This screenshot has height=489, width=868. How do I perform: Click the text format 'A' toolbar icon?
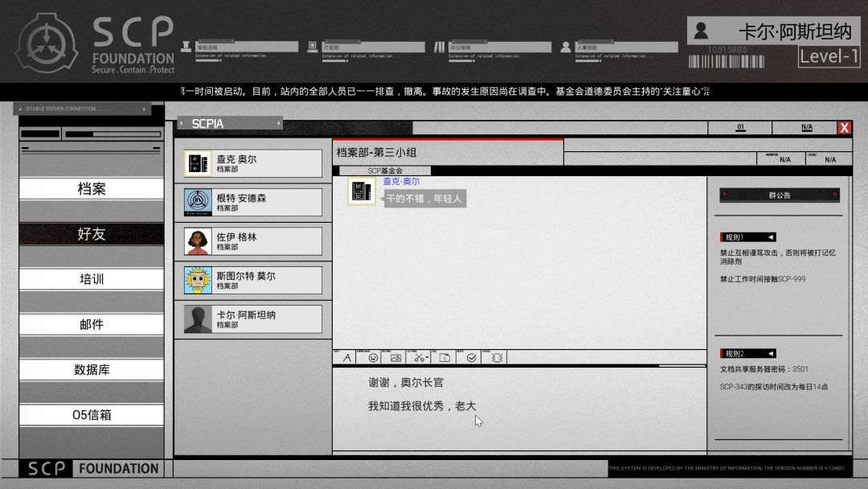347,358
